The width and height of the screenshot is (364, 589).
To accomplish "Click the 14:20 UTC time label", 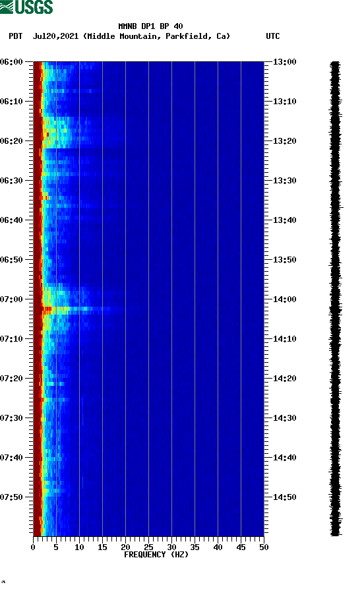I will tap(285, 379).
